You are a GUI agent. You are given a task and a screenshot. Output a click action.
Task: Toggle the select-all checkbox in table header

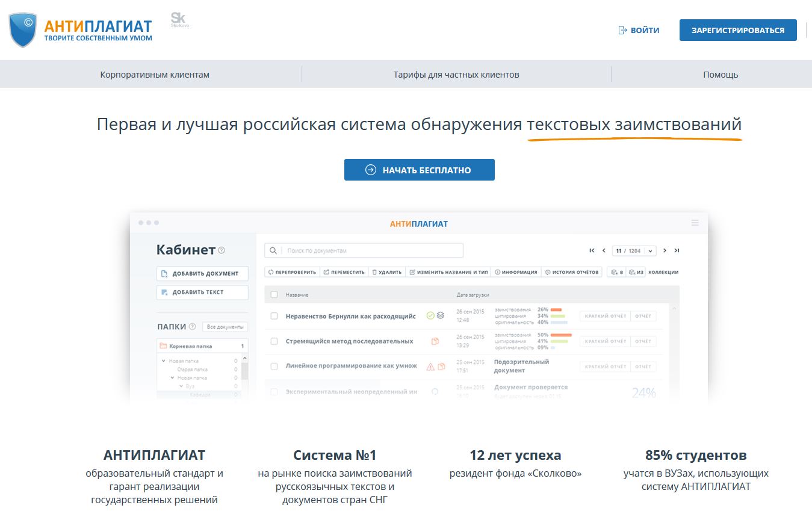(274, 295)
